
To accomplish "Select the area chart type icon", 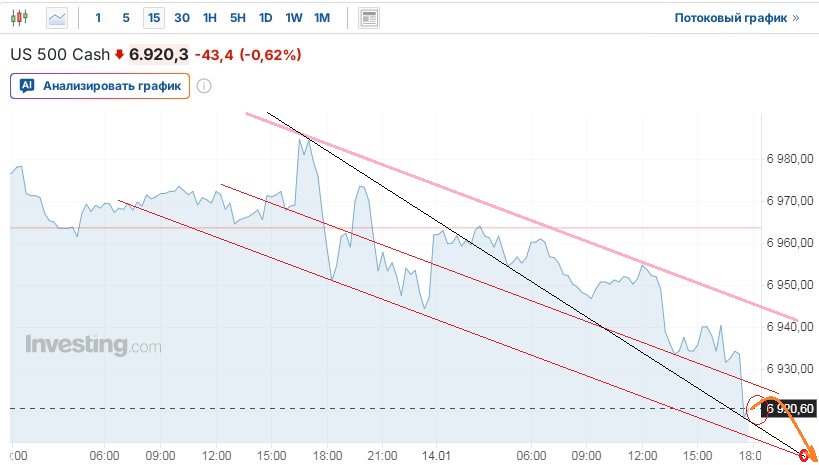I will click(59, 18).
